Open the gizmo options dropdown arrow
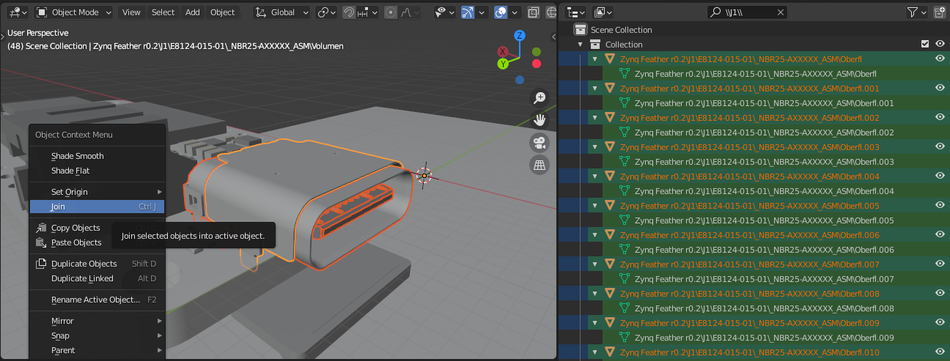Viewport: 950px width, 361px height. click(x=482, y=12)
